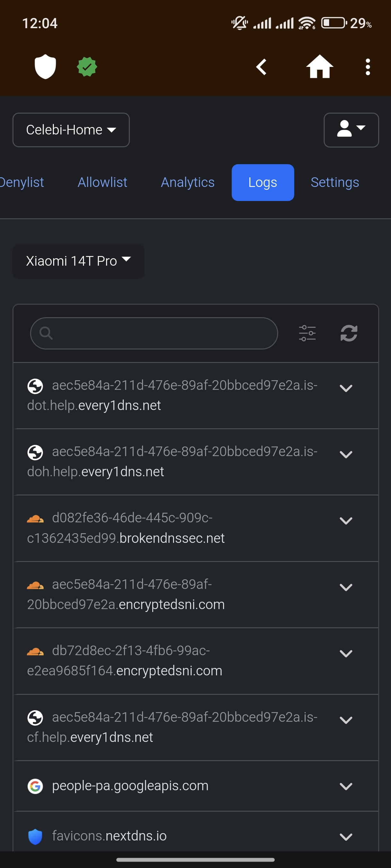Expand the favicons.nextdns.io log entry
This screenshot has height=868, width=391.
point(346,837)
